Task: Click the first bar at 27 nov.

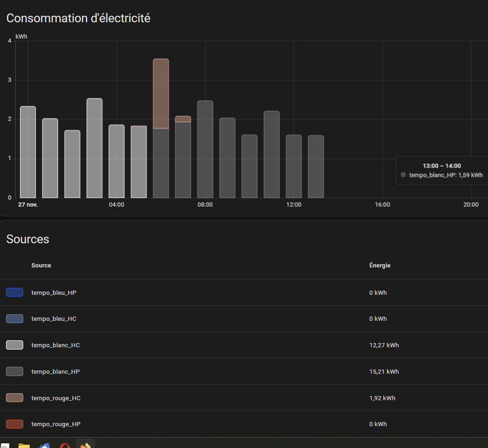Action: tap(28, 153)
